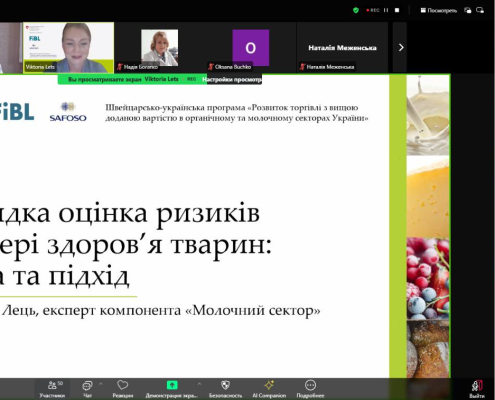Image resolution: width=495 pixels, height=400 pixels.
Task: Open the Посмотреть view menu
Action: click(439, 10)
